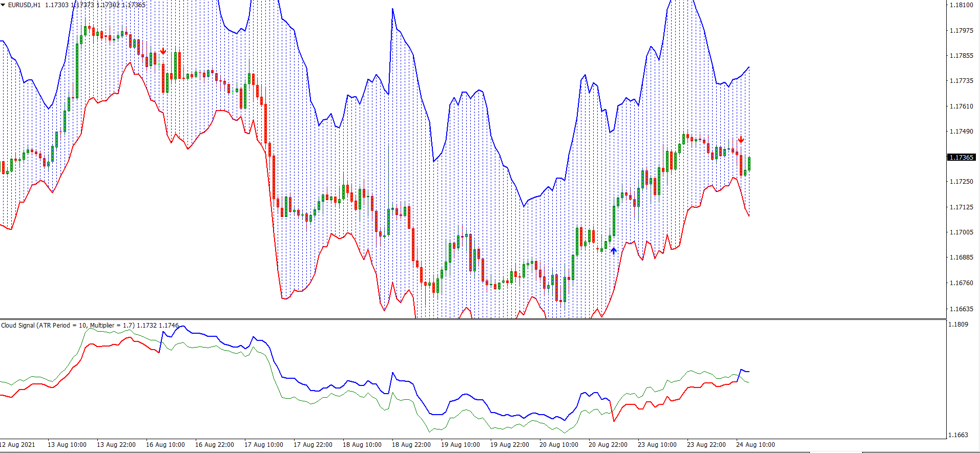Click the red sell arrow near 16 Aug
980x453 pixels.
click(163, 51)
